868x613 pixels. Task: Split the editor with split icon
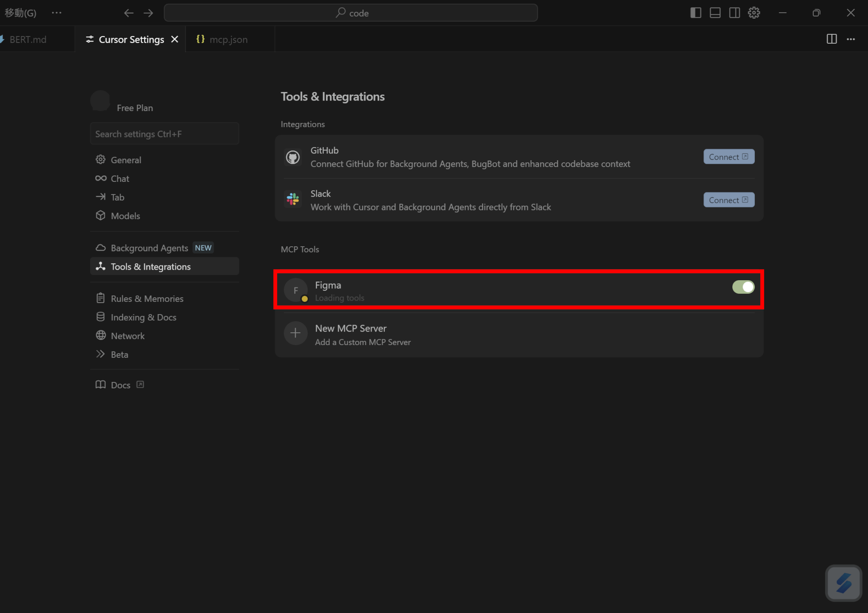click(832, 39)
